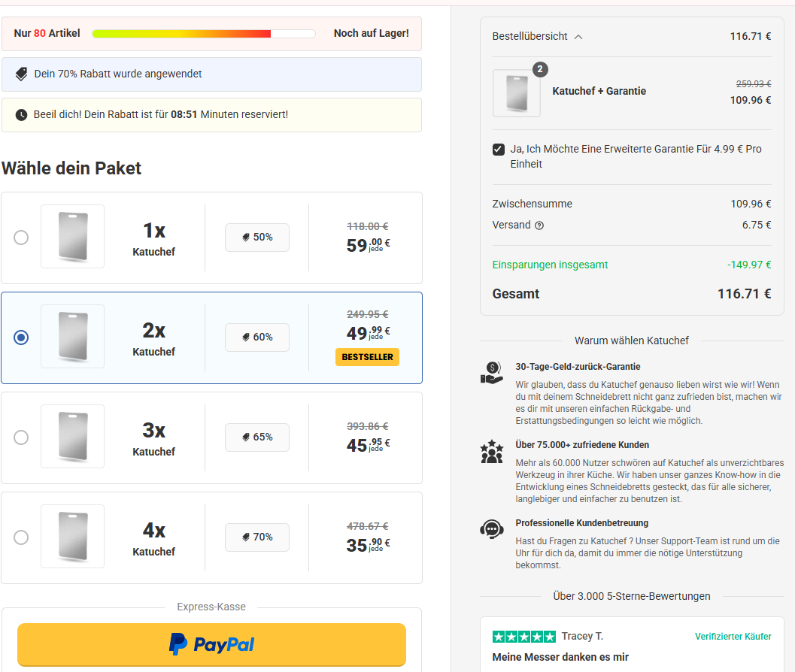The height and width of the screenshot is (672, 795).
Task: Click the clock icon beside the timer
Action: click(21, 115)
